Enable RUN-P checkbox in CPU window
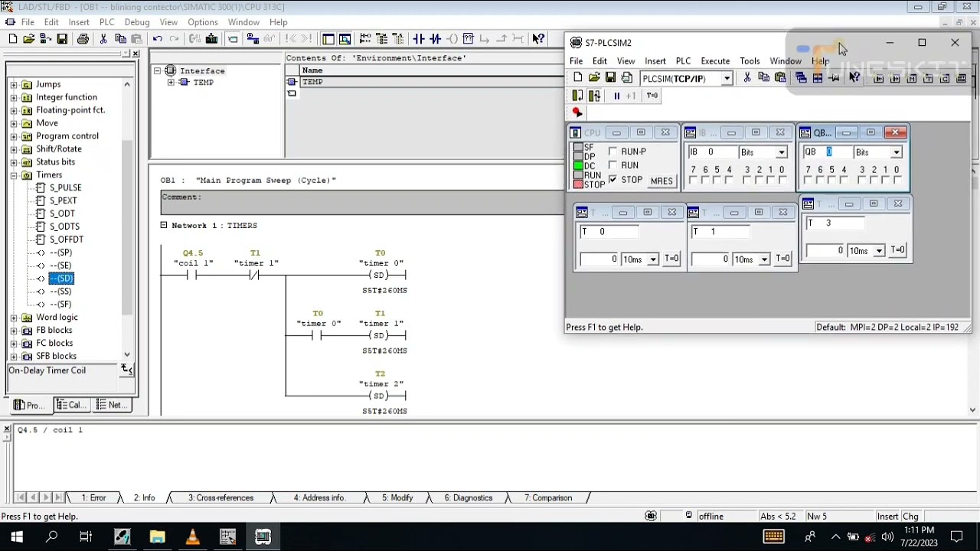 (612, 152)
